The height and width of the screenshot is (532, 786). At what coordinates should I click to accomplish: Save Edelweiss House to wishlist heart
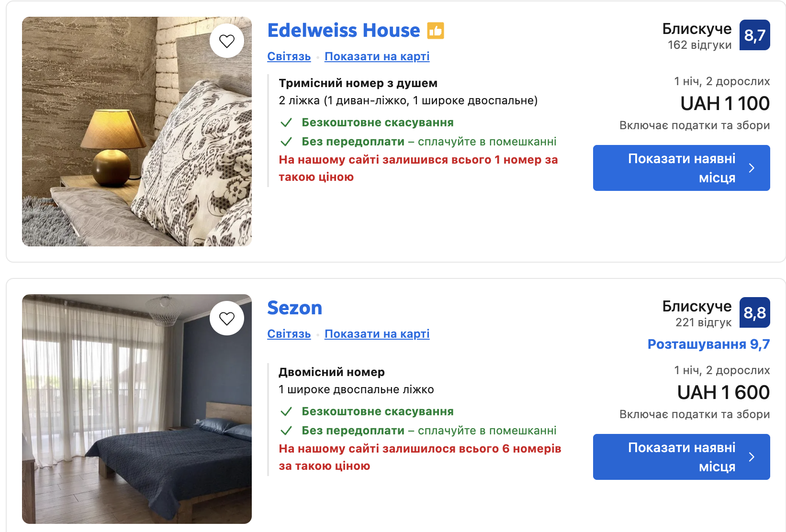[x=227, y=41]
